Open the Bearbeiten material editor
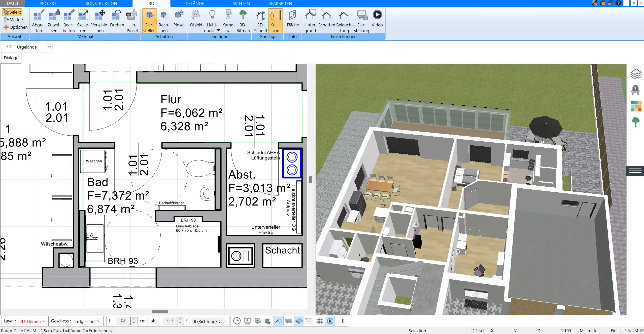644x334 pixels. coord(69,21)
